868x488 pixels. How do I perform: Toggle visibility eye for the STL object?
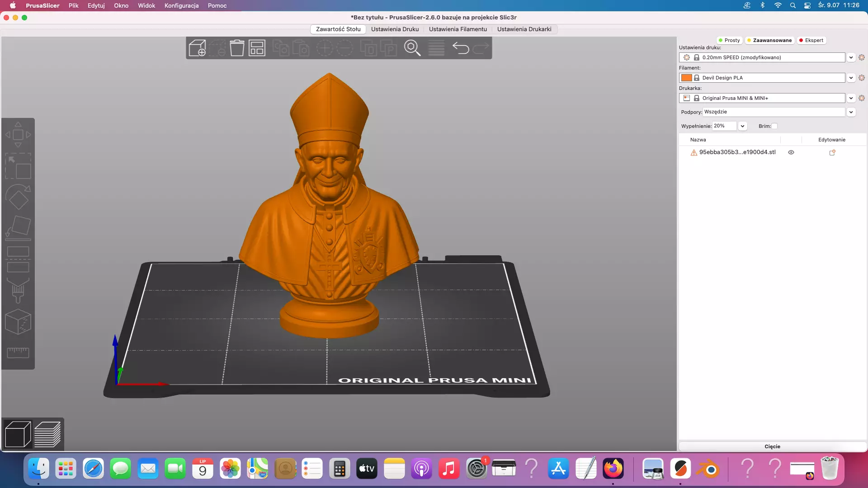(x=791, y=152)
